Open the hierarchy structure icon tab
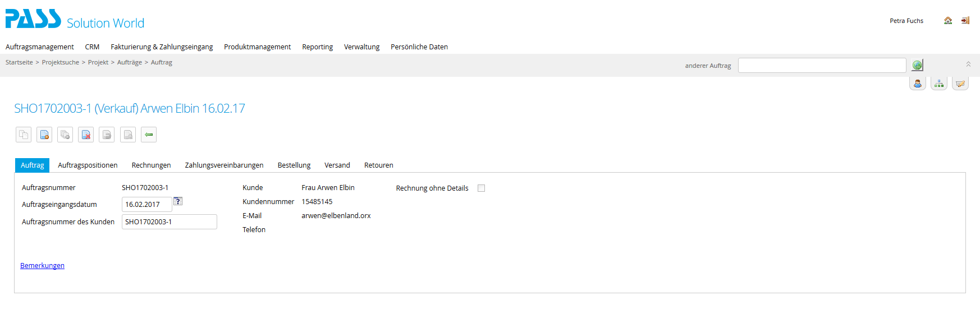The height and width of the screenshot is (314, 980). [x=939, y=84]
